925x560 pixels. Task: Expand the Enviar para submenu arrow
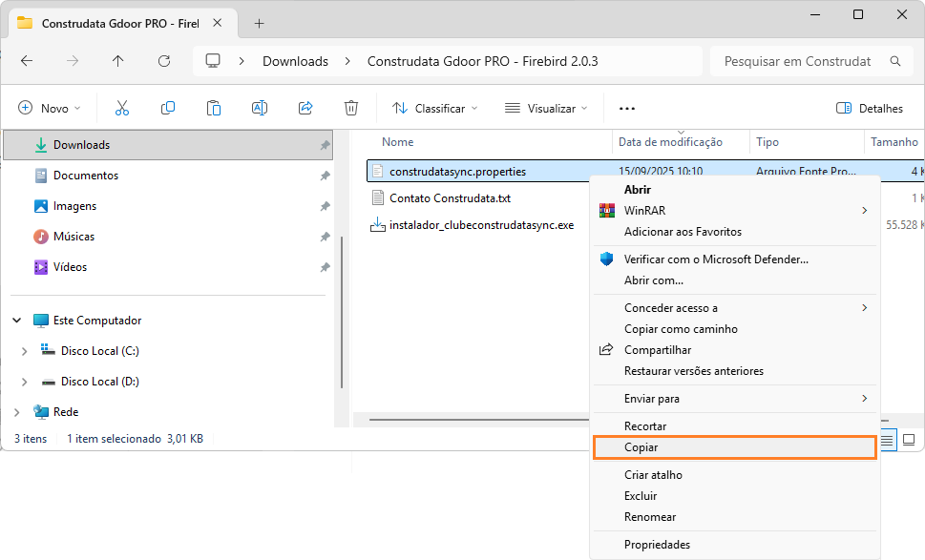864,399
